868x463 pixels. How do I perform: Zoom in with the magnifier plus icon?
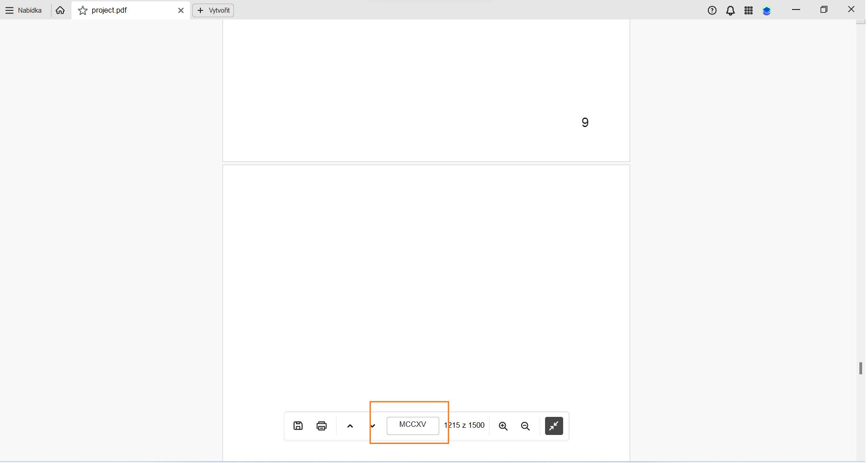tap(503, 426)
